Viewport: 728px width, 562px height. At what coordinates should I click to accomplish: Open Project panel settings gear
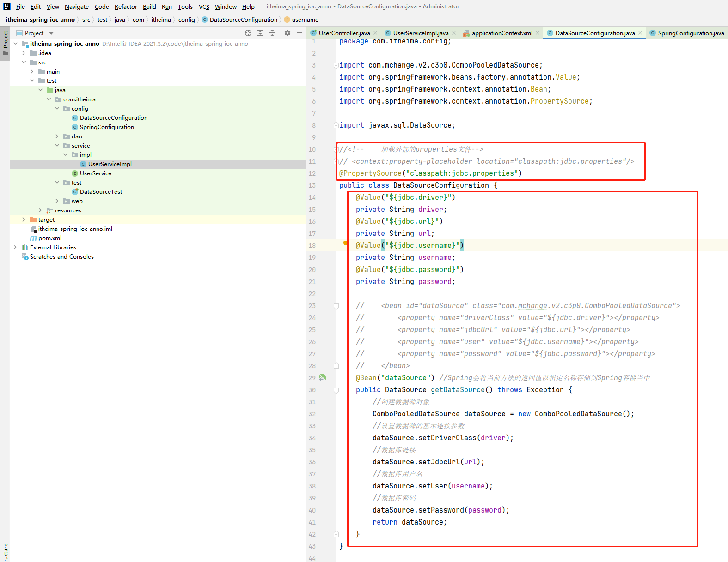tap(288, 33)
